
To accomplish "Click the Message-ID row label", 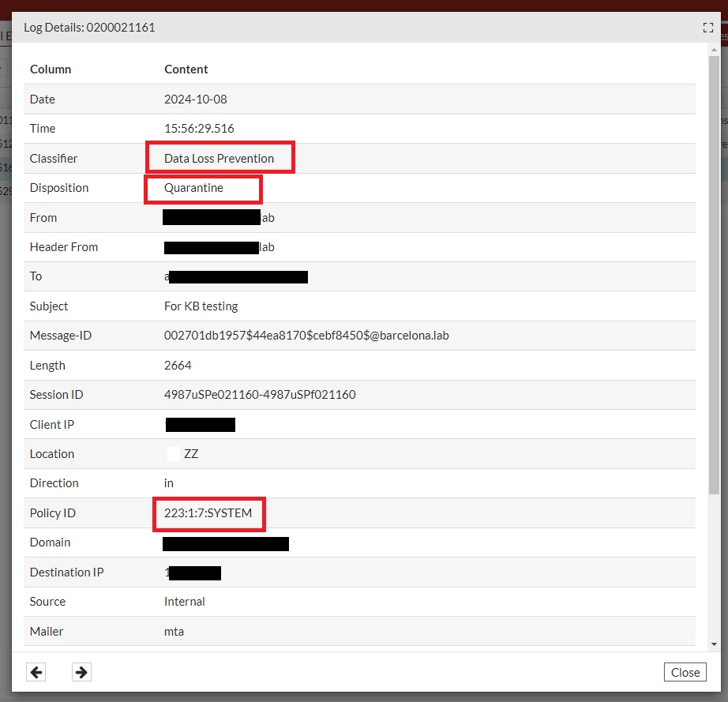I will (x=60, y=336).
